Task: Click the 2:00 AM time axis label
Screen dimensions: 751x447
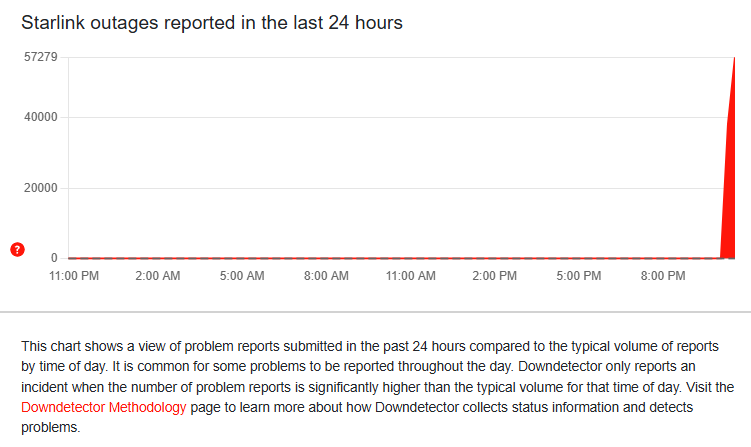Action: (x=157, y=274)
